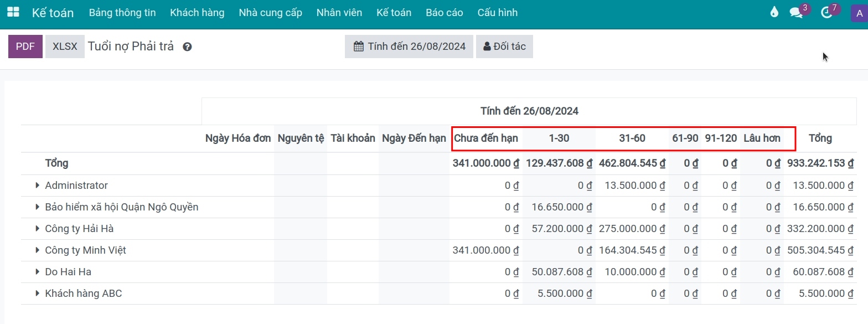Click Do Hai Ha name
868x324 pixels.
(x=68, y=271)
